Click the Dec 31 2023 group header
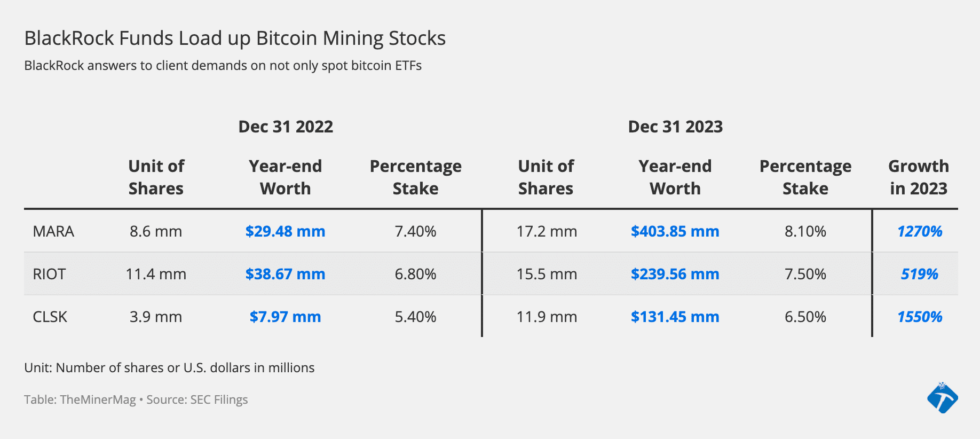This screenshot has height=439, width=980. pos(675,127)
